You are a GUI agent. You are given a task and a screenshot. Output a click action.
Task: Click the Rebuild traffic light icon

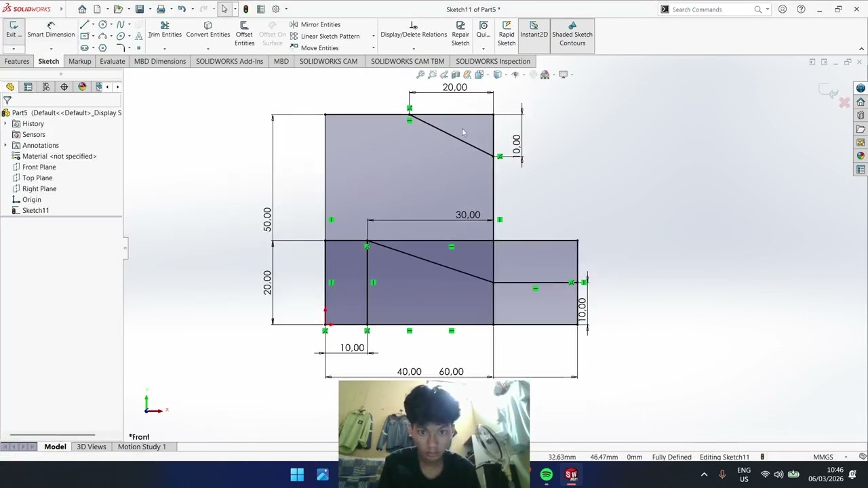point(245,9)
